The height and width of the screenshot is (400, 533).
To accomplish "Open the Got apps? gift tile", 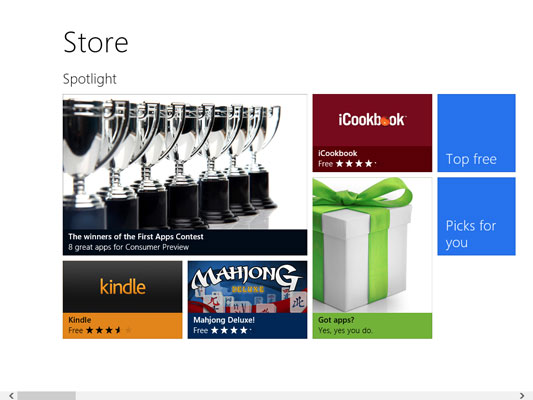I will (x=372, y=258).
